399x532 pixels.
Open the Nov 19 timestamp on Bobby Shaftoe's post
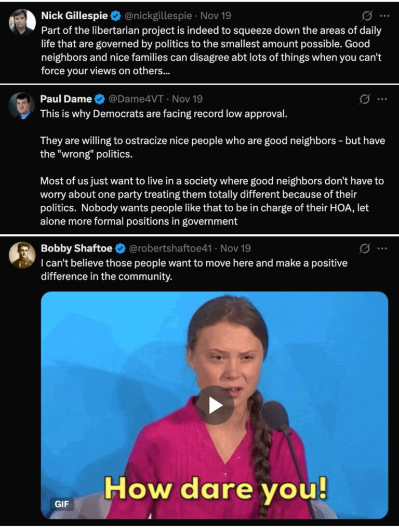coord(238,248)
